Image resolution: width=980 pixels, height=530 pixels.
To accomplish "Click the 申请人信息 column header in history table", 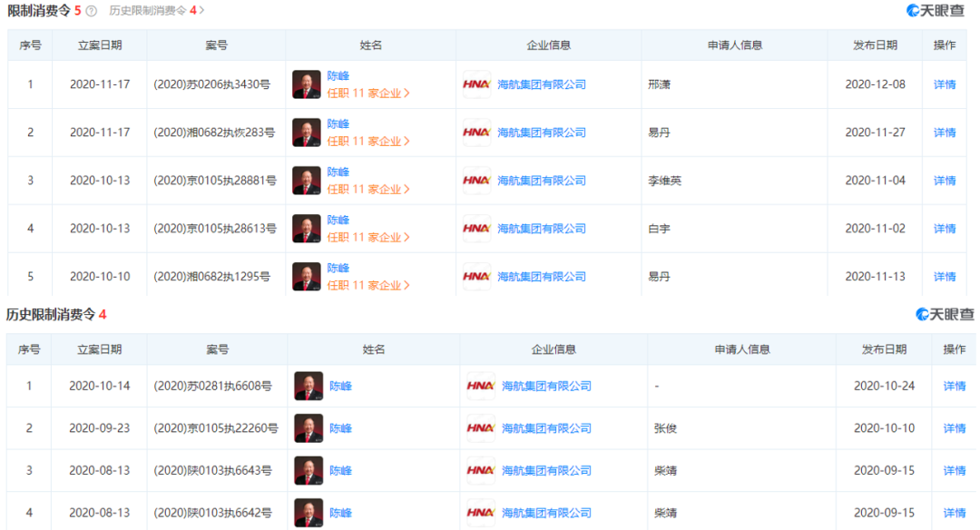I will point(742,349).
